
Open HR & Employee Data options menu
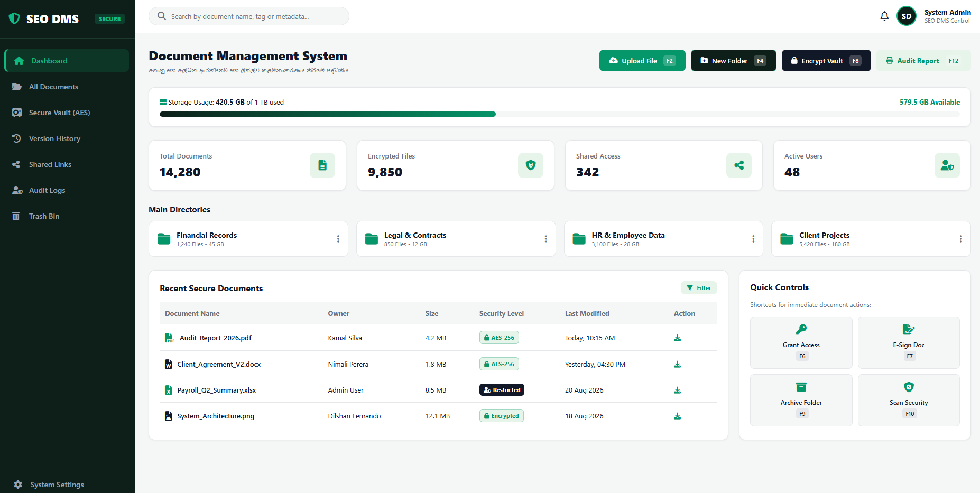(x=753, y=239)
